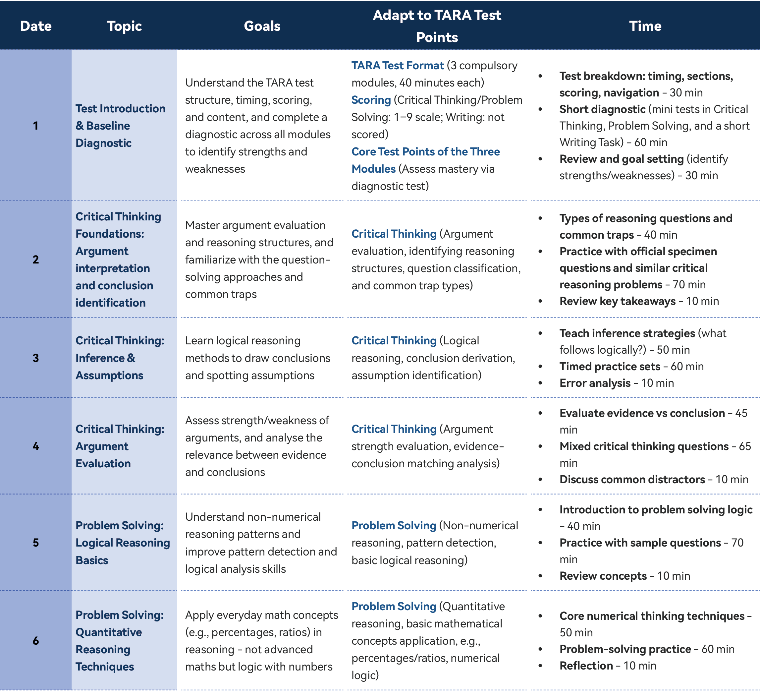This screenshot has width=760, height=700.
Task: Click 'Core numerical thinking techniques' bullet
Action: click(652, 616)
